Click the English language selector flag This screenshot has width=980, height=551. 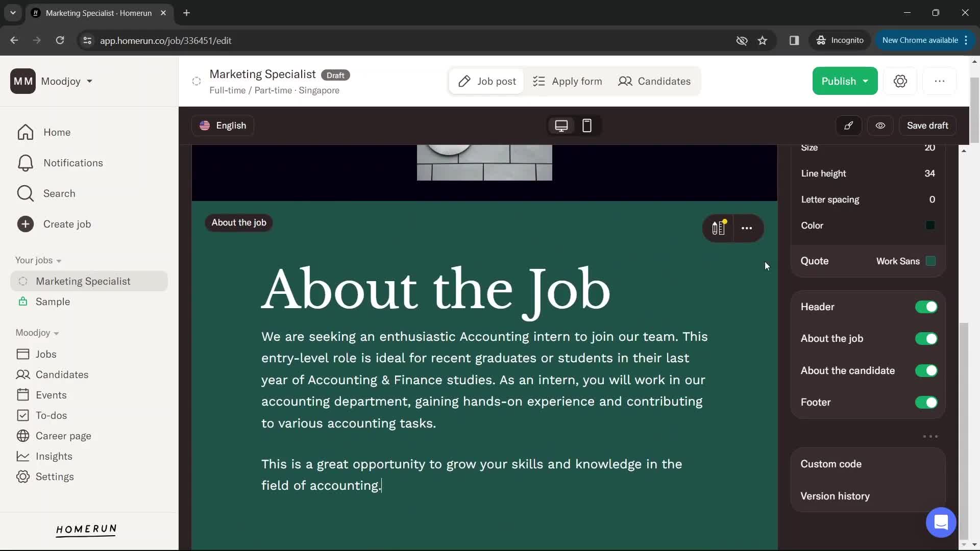205,125
